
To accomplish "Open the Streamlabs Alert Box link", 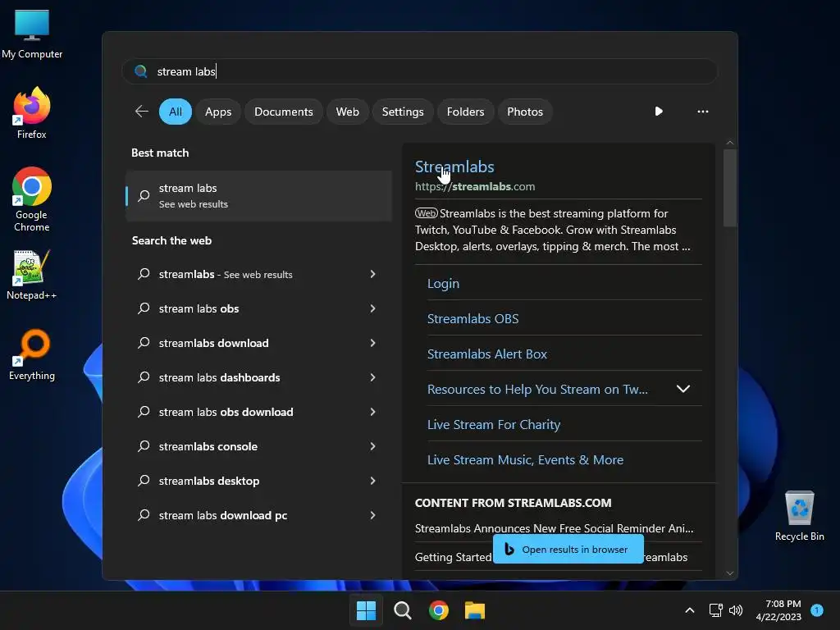I will click(x=487, y=354).
